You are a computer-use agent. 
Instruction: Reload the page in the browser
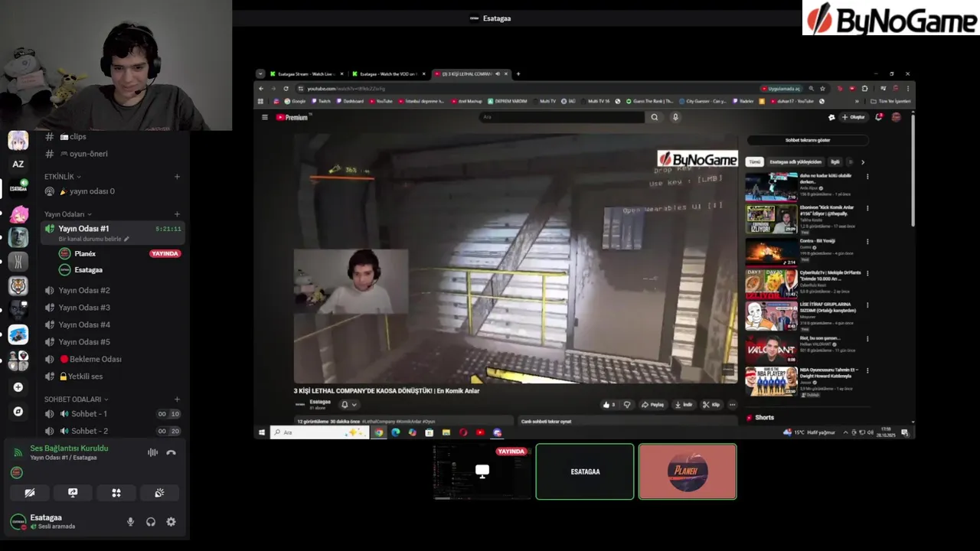coord(286,89)
